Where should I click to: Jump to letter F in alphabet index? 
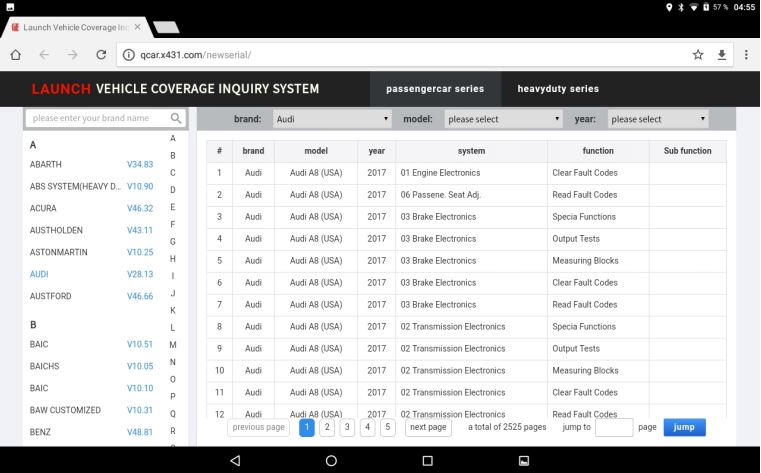[x=173, y=224]
